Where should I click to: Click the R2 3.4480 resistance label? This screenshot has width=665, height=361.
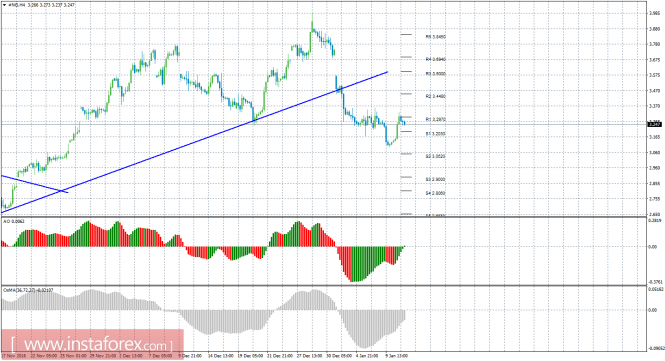click(x=436, y=96)
